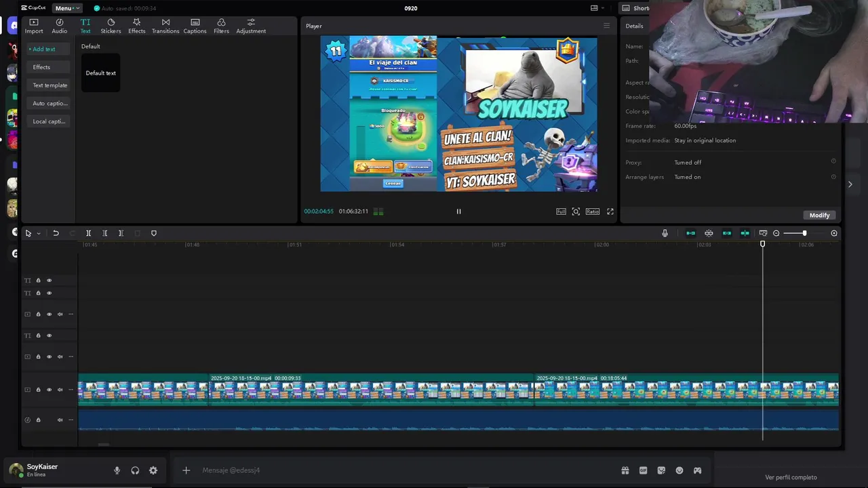Image resolution: width=868 pixels, height=488 pixels.
Task: Select the clip labeled 00:18:05:44
Action: (686, 390)
